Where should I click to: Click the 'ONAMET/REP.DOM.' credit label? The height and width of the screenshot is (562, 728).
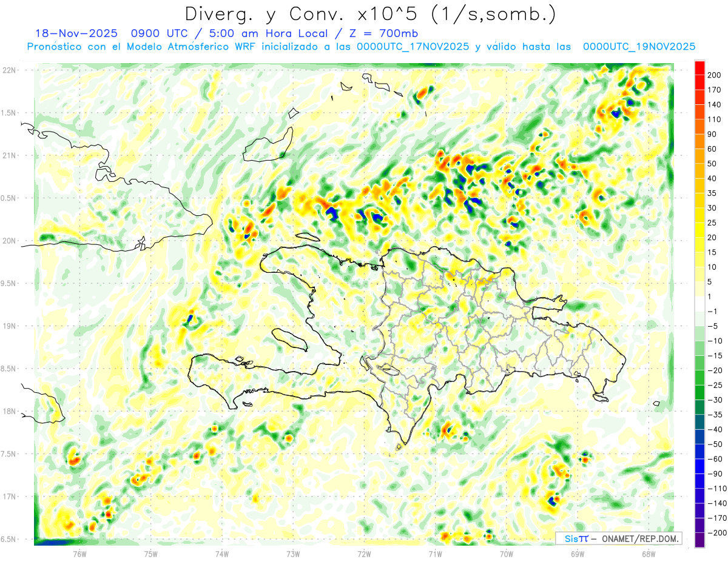click(x=640, y=538)
